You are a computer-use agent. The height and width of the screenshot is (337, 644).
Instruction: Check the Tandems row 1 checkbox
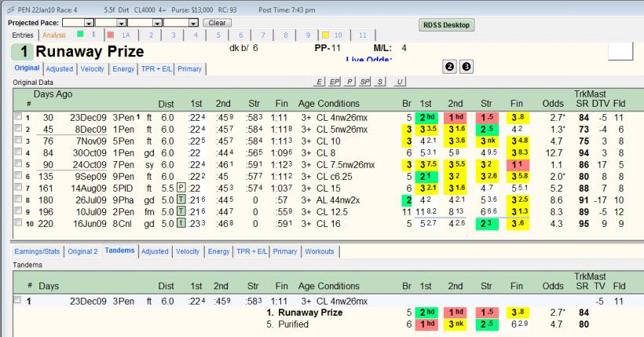(17, 299)
